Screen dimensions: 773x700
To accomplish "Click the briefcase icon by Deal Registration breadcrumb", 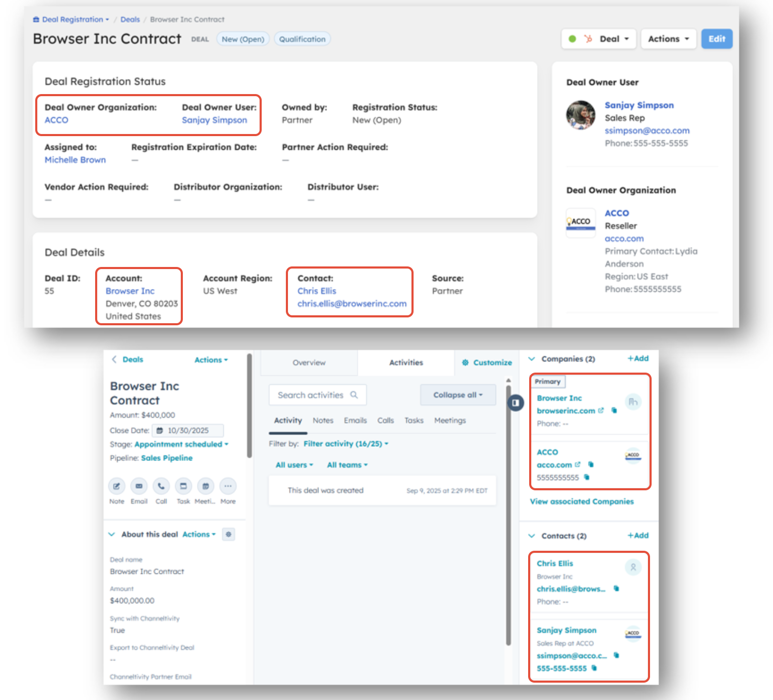I will pyautogui.click(x=36, y=19).
